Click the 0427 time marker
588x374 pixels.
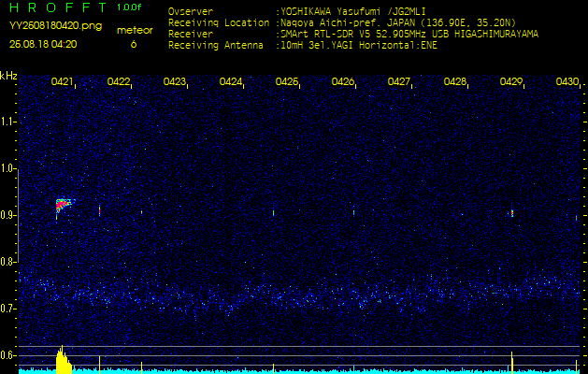click(x=398, y=81)
